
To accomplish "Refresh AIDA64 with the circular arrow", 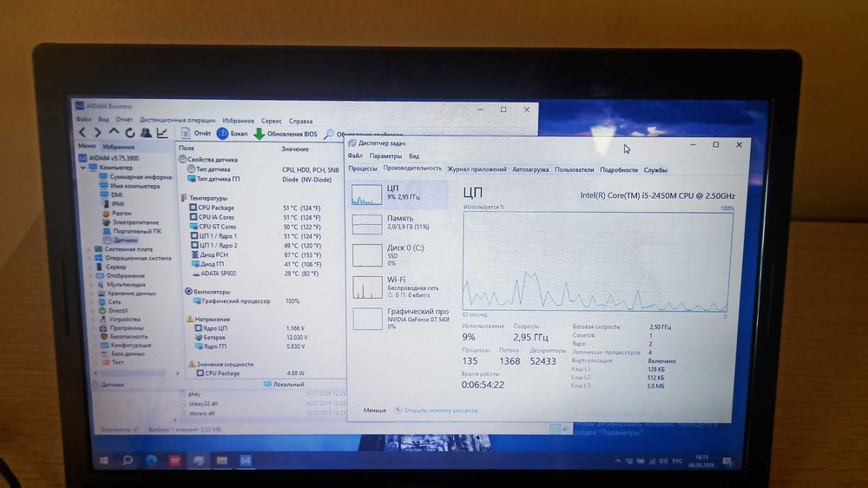I will (129, 133).
